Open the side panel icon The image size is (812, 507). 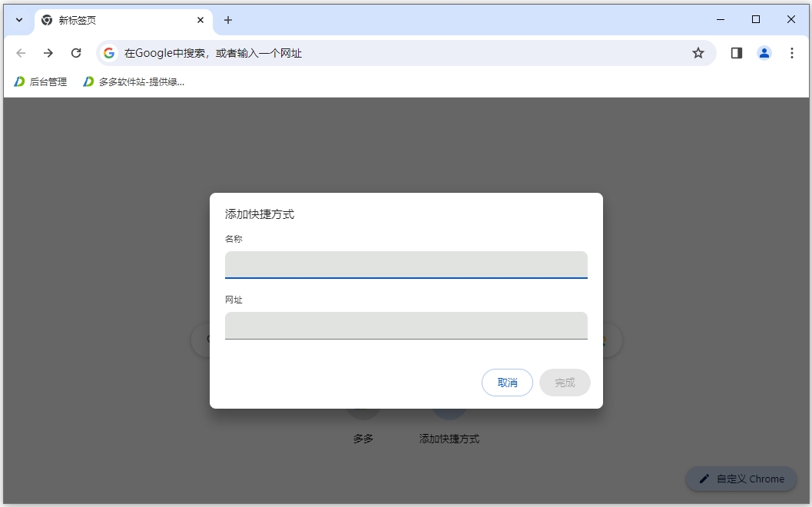click(735, 52)
